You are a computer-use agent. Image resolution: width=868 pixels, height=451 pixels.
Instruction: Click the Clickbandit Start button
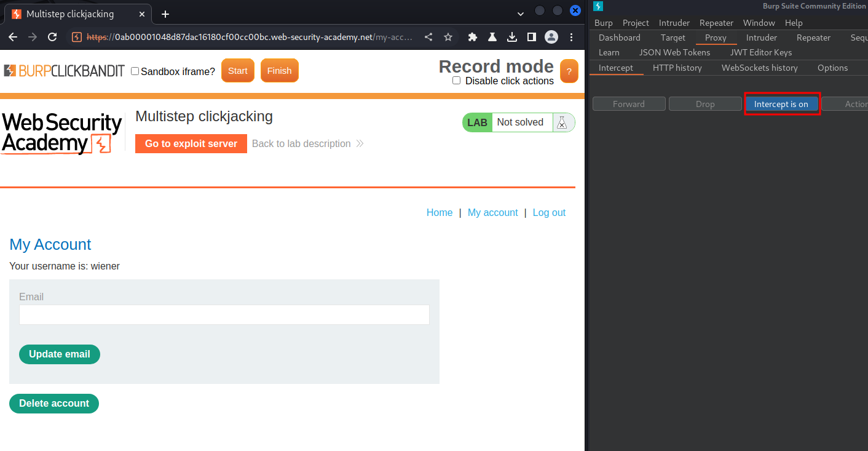tap(238, 71)
